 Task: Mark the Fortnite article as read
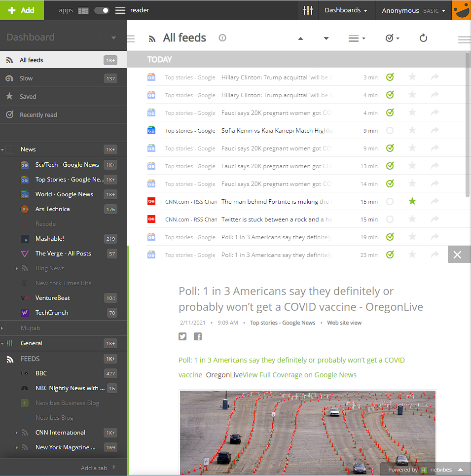[x=390, y=202]
